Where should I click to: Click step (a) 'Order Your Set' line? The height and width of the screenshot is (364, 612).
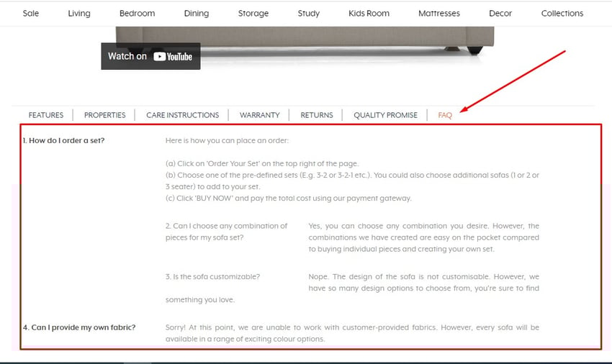262,163
